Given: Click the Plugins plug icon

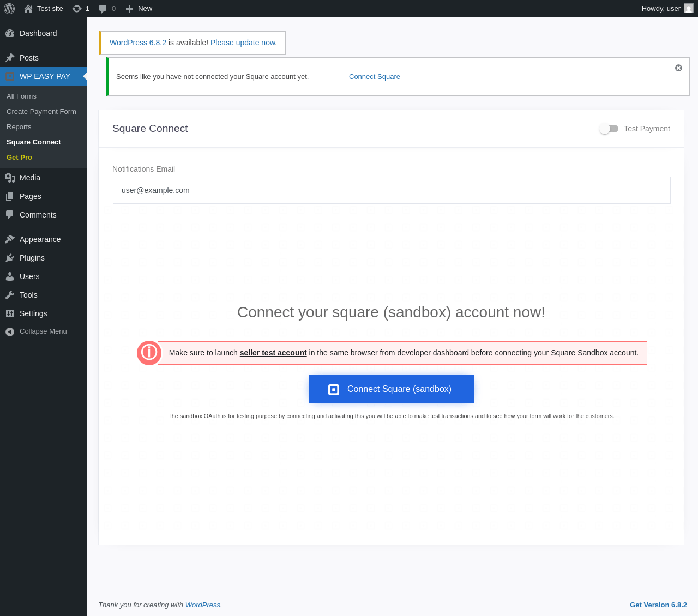Looking at the screenshot, I should coord(10,258).
